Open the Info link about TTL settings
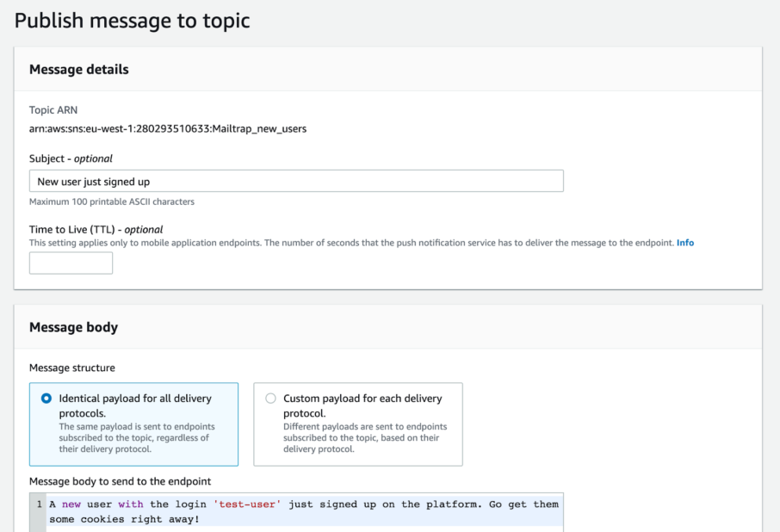Image resolution: width=780 pixels, height=532 pixels. point(684,243)
